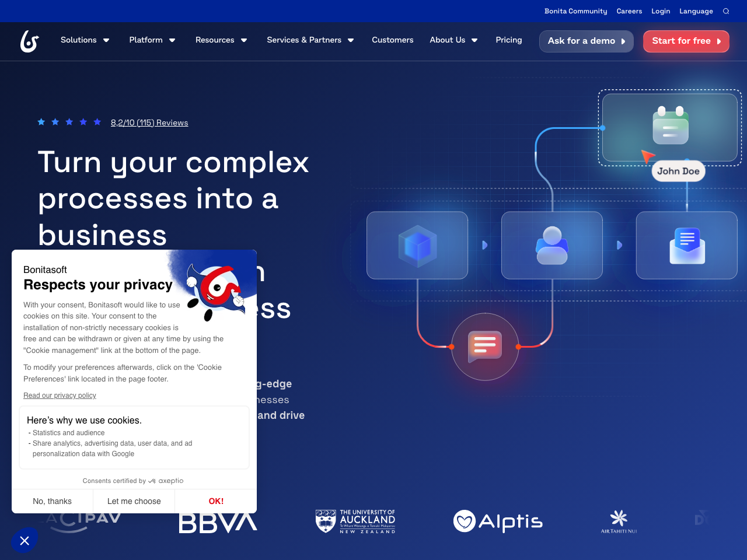
Task: Select the calendar task assigned to John Doe
Action: click(669, 126)
